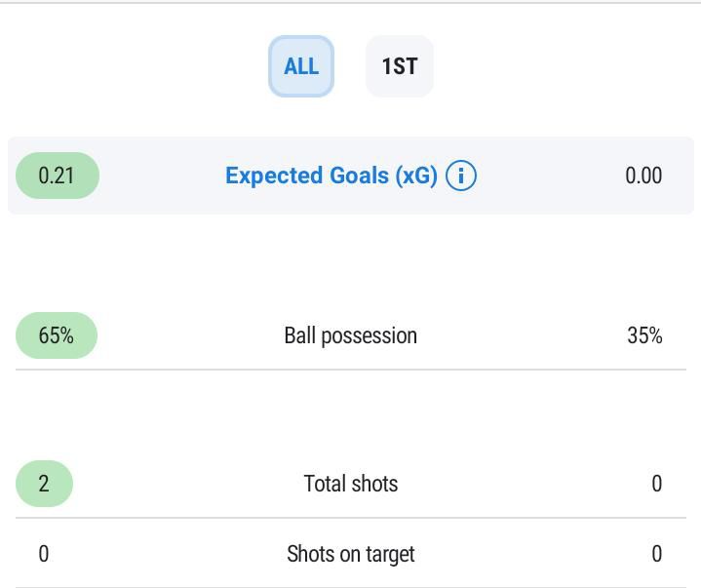The image size is (701, 588).
Task: Select the 35% away possession value
Action: (x=644, y=335)
